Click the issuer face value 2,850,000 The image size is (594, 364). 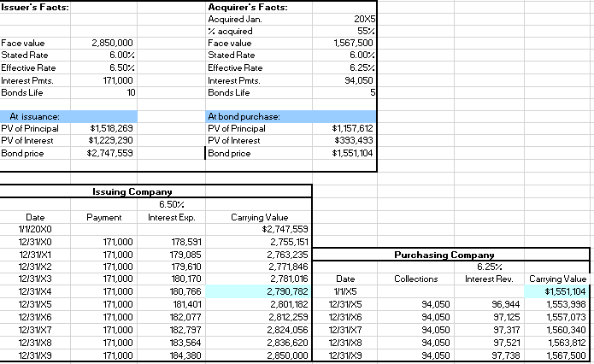[x=113, y=44]
